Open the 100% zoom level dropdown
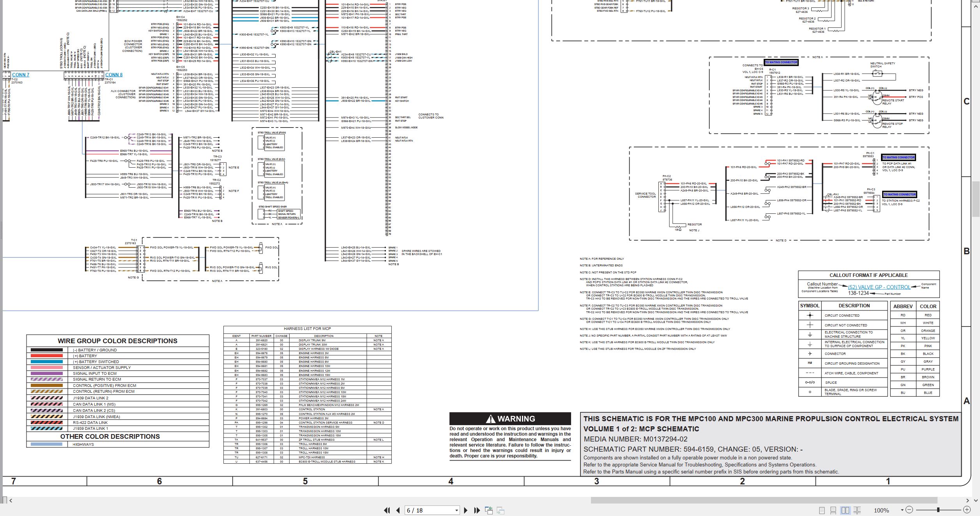Viewport: 980px width, 516px height. pyautogui.click(x=902, y=510)
